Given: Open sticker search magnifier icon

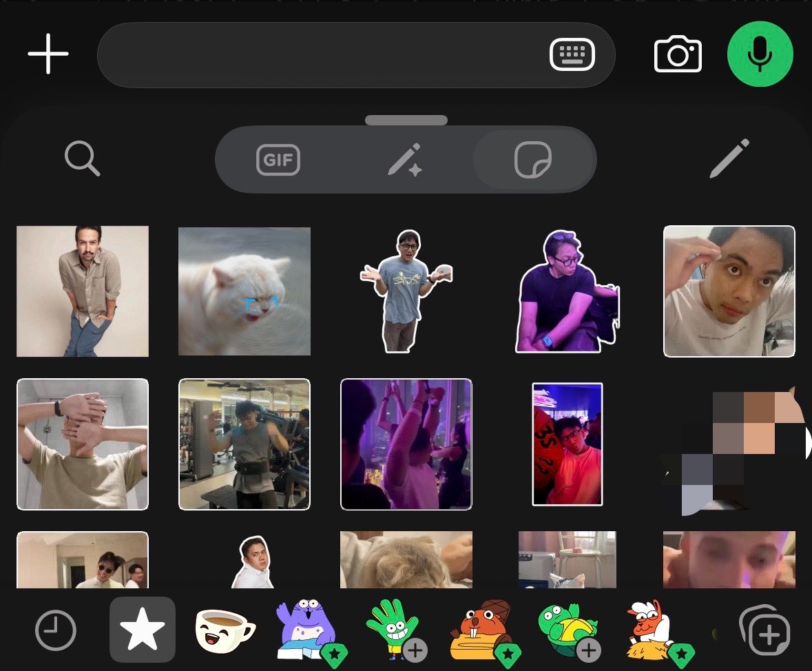Looking at the screenshot, I should (x=83, y=158).
